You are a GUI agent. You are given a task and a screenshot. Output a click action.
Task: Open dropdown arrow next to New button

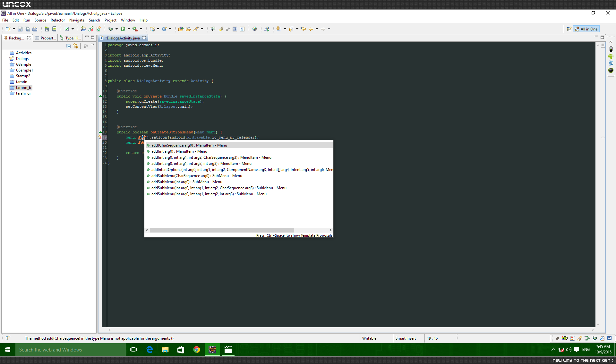[x=14, y=29]
